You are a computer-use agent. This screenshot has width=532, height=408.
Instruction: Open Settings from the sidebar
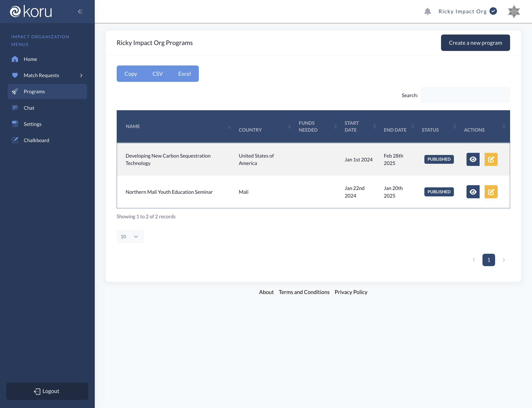(47, 124)
